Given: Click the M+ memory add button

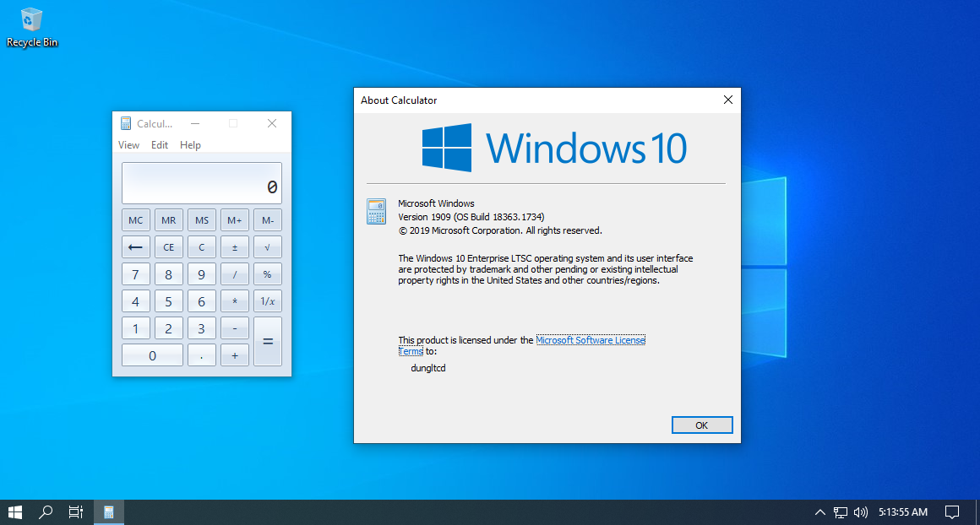Looking at the screenshot, I should click(234, 220).
